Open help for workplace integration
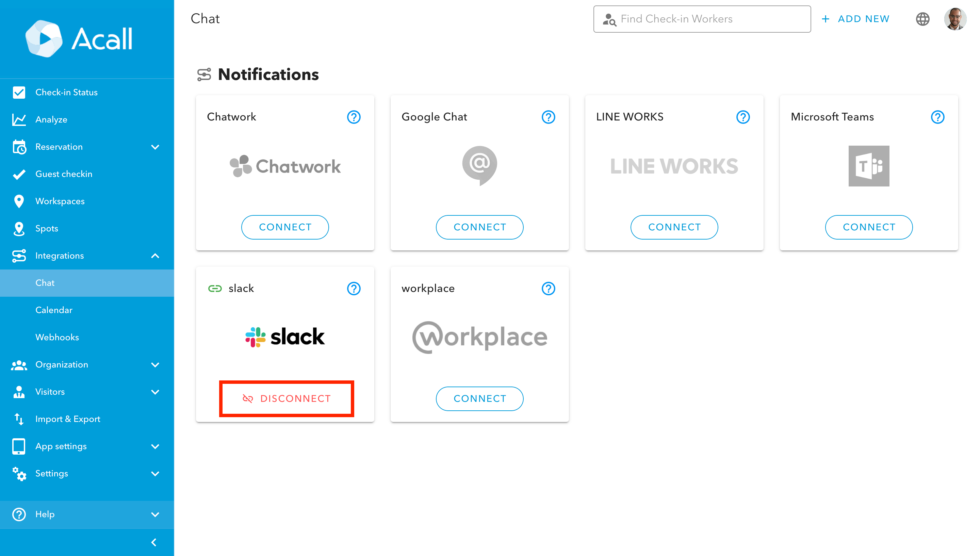The image size is (980, 556). [x=548, y=288]
